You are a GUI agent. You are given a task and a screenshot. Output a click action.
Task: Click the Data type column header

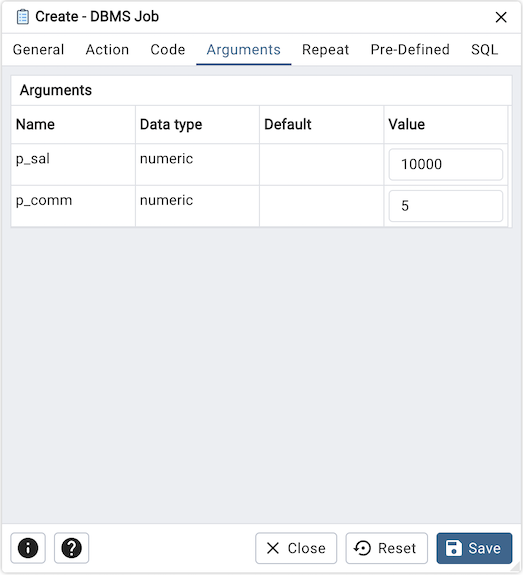[197, 125]
